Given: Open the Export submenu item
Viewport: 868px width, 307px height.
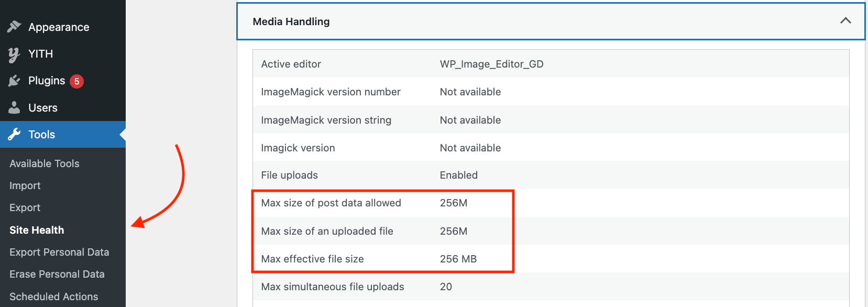Looking at the screenshot, I should [25, 208].
